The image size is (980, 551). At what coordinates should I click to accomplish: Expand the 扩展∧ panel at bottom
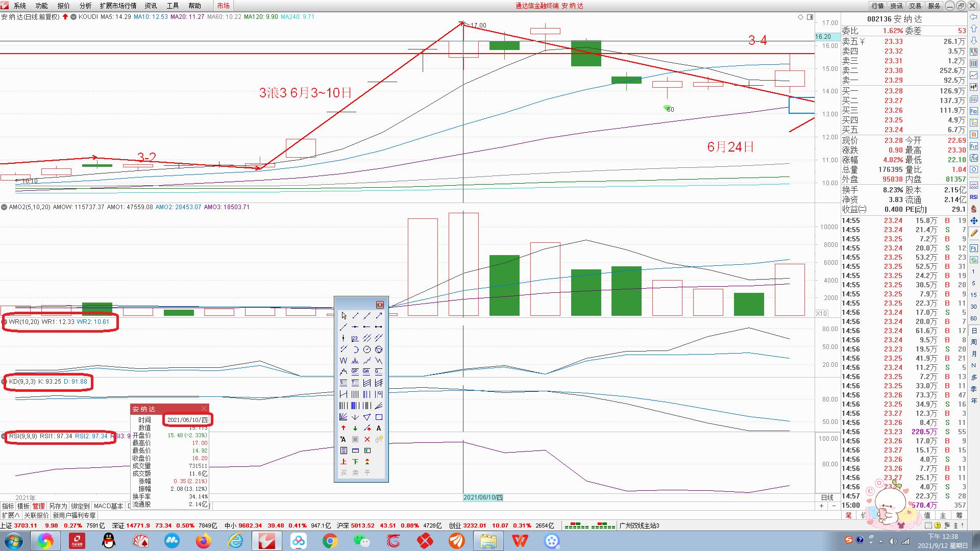tap(10, 516)
